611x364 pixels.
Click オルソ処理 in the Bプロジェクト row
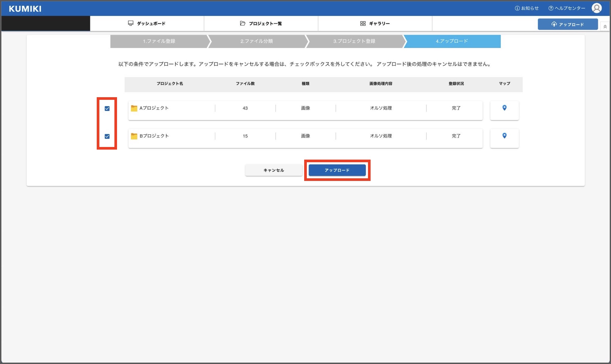click(381, 136)
